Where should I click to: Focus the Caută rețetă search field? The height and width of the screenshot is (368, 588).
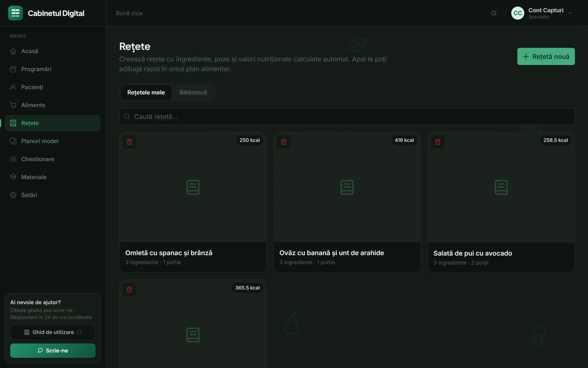[x=347, y=117]
